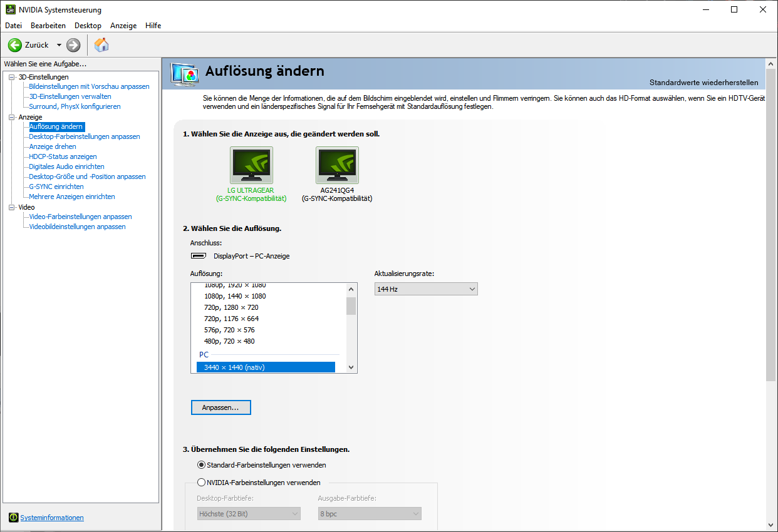
Task: Click the grey forward arrow button
Action: pos(73,45)
